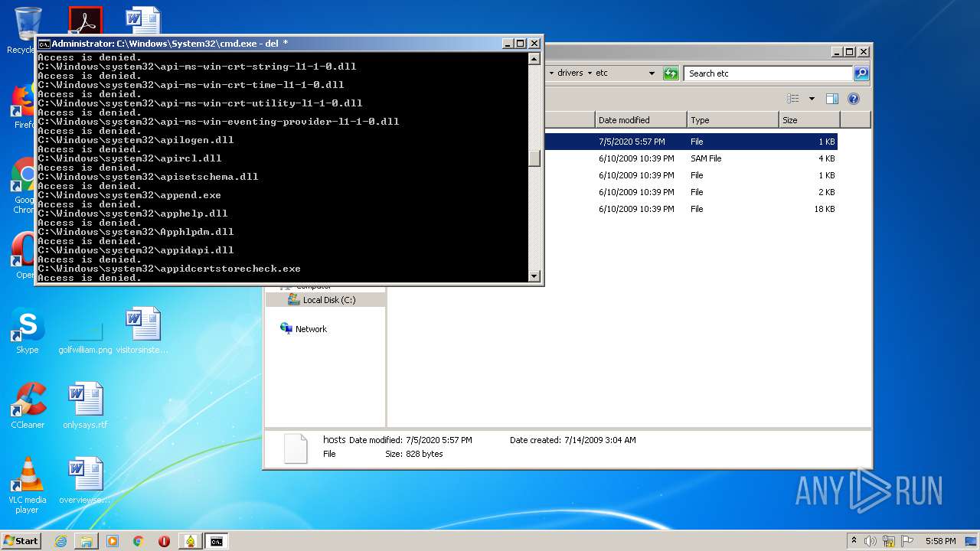Select the file row dated 7/5/2020 5:57 PM

coord(691,142)
